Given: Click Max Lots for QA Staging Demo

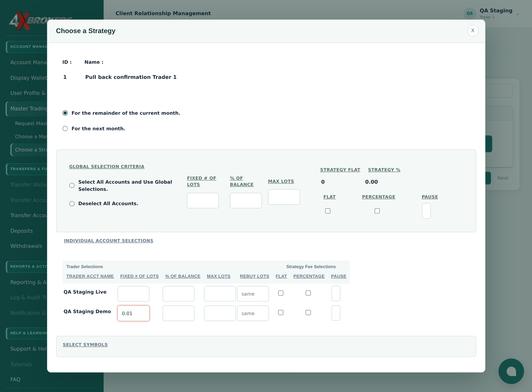Looking at the screenshot, I should (220, 313).
